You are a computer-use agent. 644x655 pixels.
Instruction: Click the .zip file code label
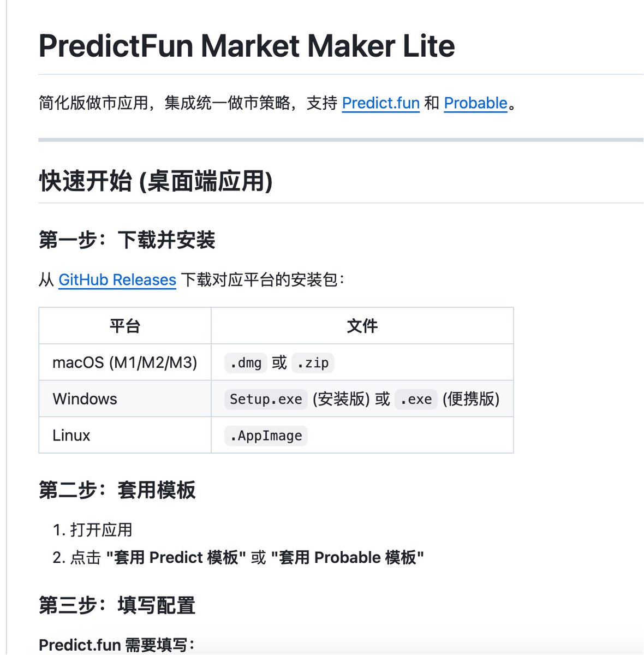pos(313,363)
